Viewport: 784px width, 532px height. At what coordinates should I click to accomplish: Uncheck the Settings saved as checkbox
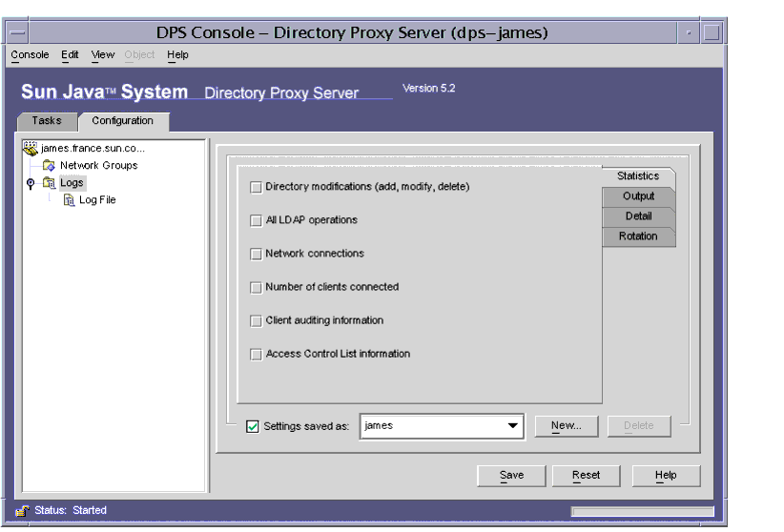[x=253, y=426]
